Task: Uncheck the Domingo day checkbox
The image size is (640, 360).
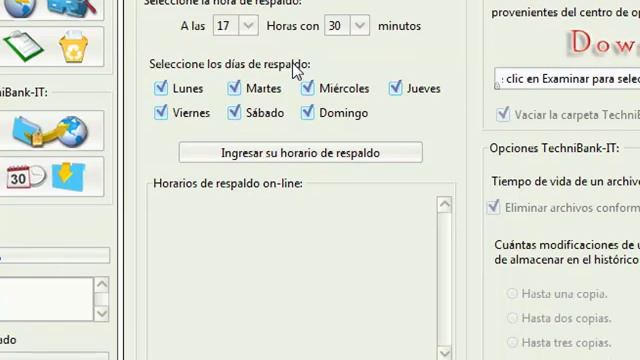Action: pos(307,113)
